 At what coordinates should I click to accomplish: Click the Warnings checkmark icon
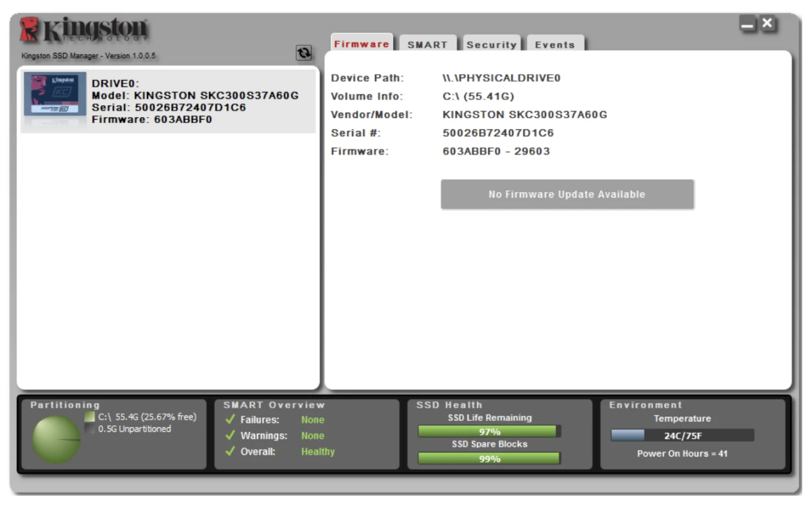coord(231,436)
